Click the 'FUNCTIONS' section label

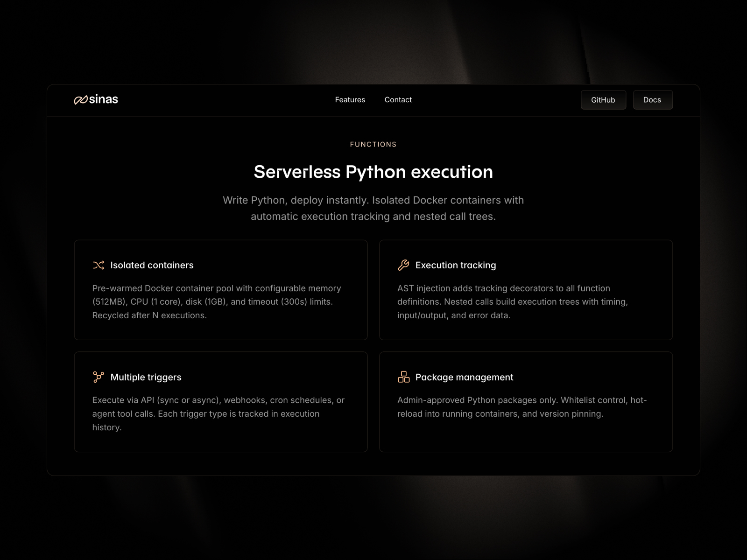point(373,145)
